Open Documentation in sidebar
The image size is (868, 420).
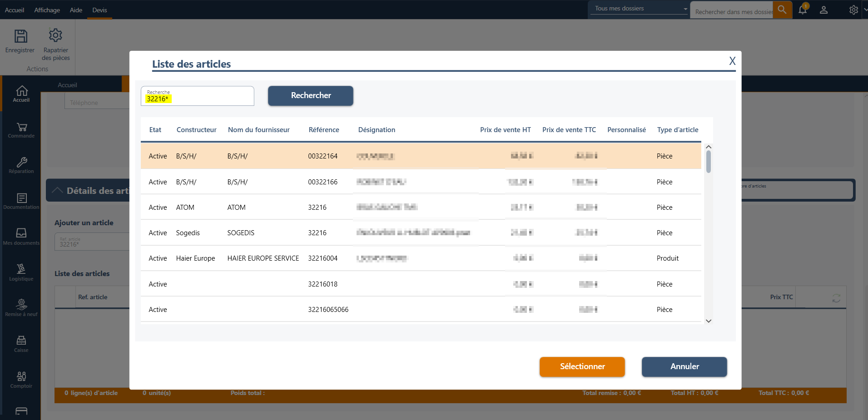pos(21,202)
